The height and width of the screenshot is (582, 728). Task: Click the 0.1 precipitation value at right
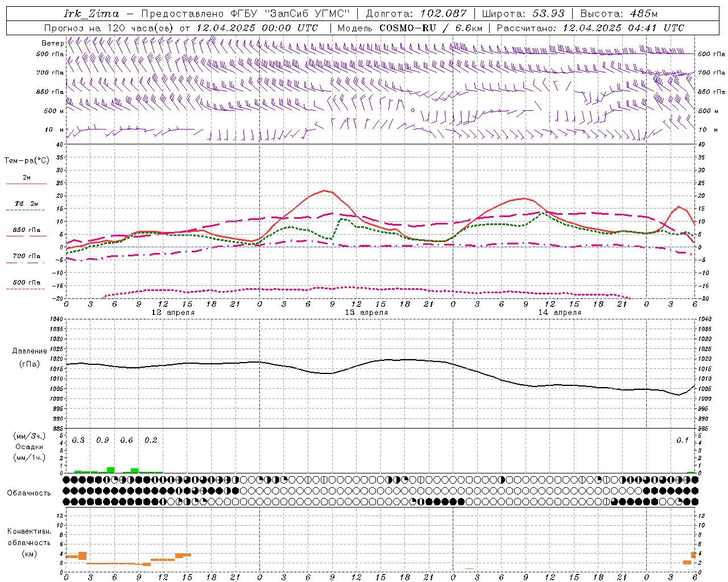coord(682,440)
